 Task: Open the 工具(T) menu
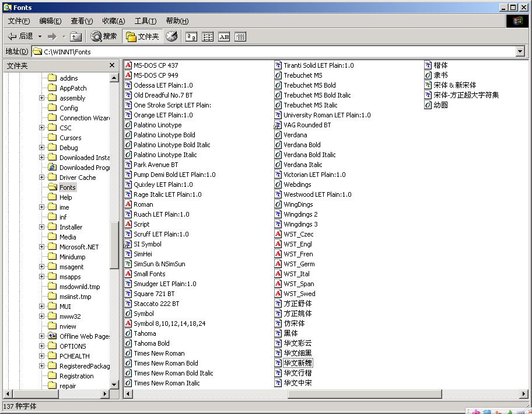click(146, 21)
